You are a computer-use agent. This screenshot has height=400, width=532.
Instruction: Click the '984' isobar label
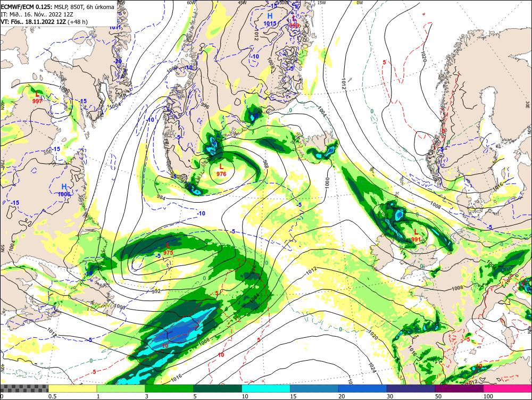(x=162, y=197)
